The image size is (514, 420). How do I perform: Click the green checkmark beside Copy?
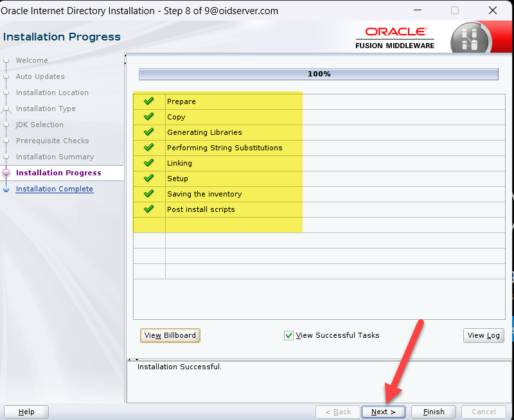point(149,117)
